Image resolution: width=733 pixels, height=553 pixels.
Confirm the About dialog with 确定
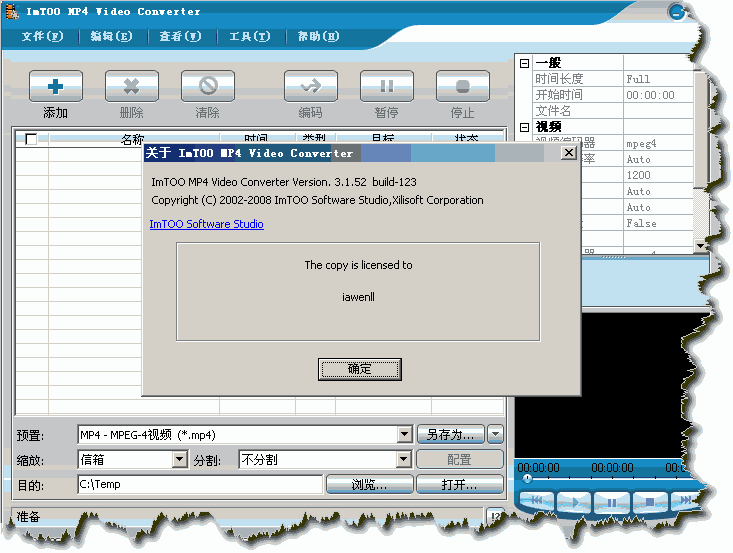point(359,369)
